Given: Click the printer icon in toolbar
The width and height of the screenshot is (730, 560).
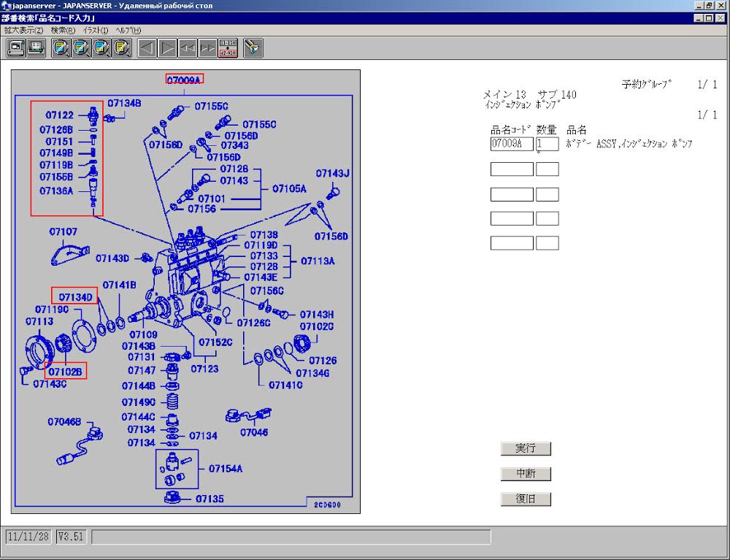Looking at the screenshot, I should point(36,48).
